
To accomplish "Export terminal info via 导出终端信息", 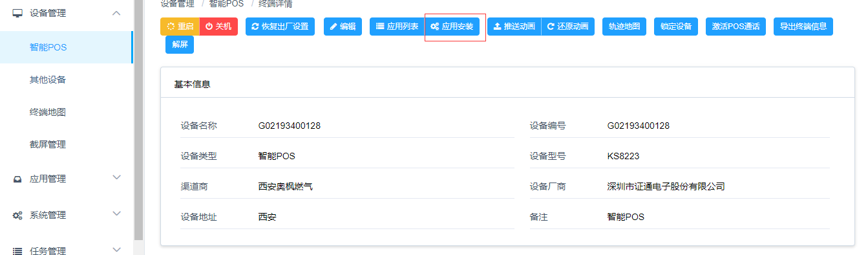I will (803, 27).
